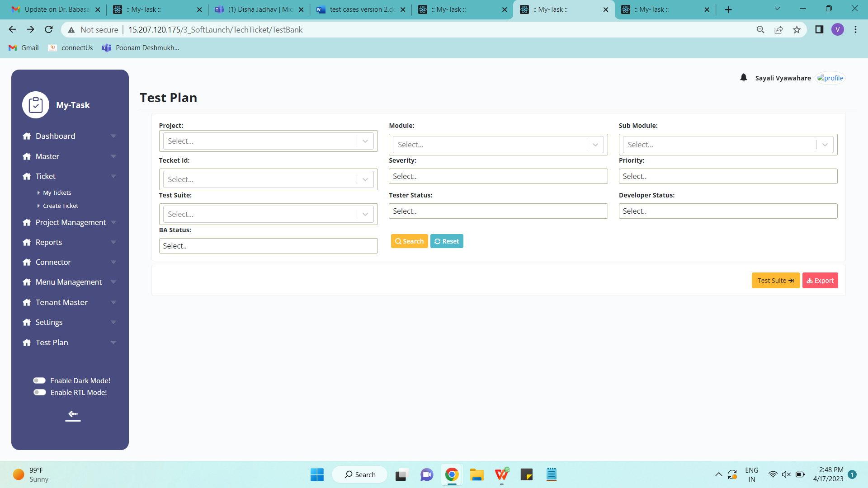Switch to the test cases version 2 tab

click(360, 9)
